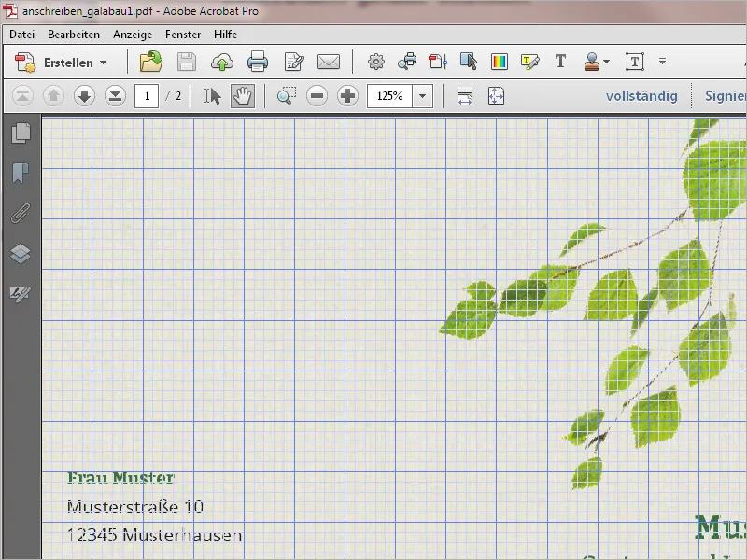Click the cloud upload icon
This screenshot has width=747, height=560.
[x=222, y=62]
